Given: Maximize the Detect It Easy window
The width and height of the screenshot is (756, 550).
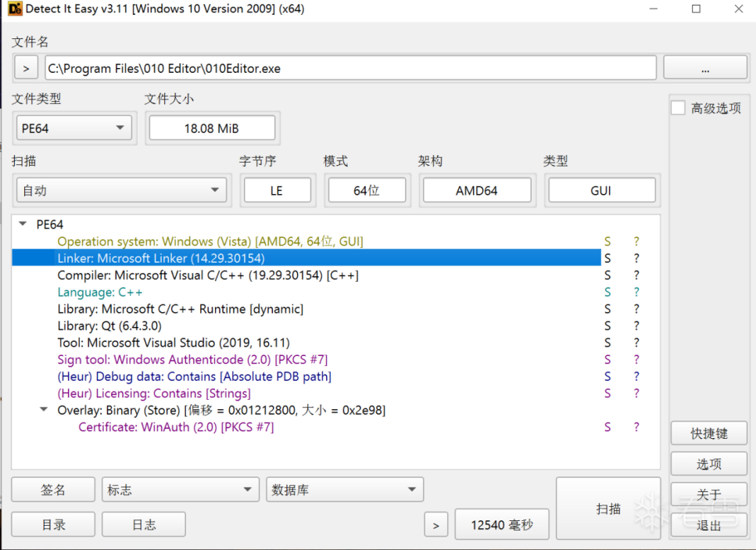Looking at the screenshot, I should (x=696, y=9).
